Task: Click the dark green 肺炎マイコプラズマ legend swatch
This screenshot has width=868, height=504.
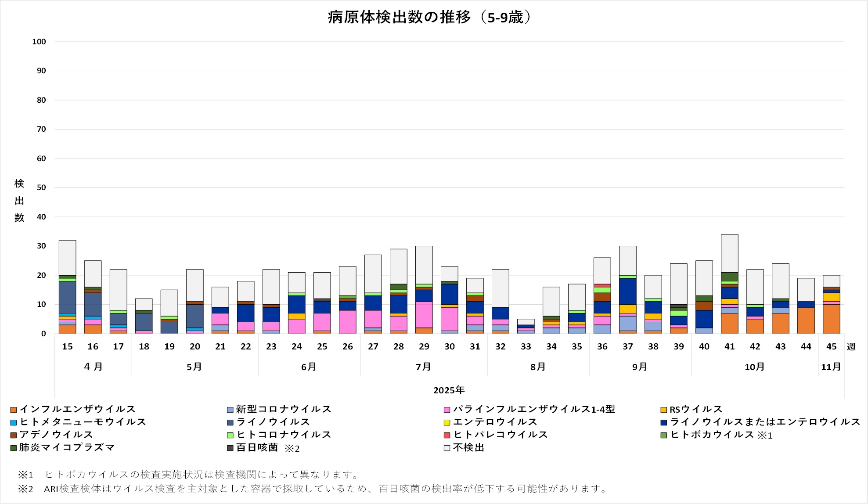Action: tap(14, 448)
